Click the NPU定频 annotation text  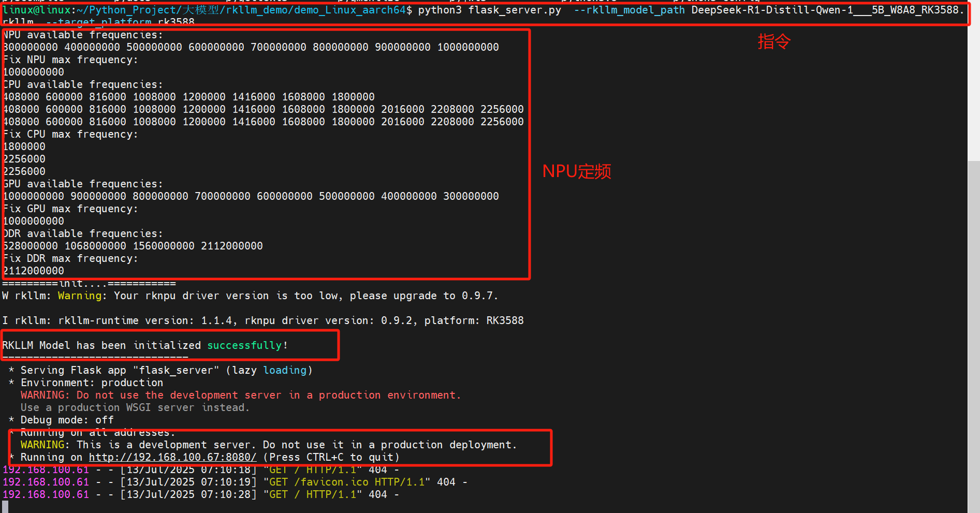(x=576, y=171)
